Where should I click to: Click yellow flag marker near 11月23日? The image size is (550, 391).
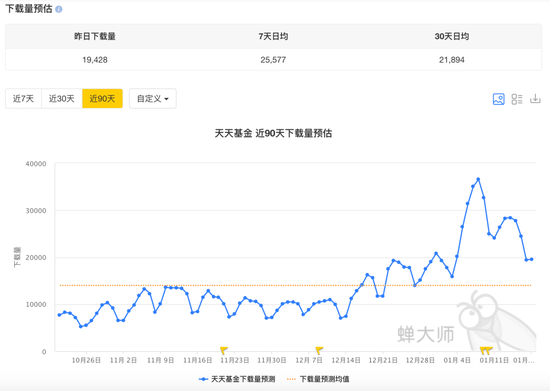[x=224, y=350]
